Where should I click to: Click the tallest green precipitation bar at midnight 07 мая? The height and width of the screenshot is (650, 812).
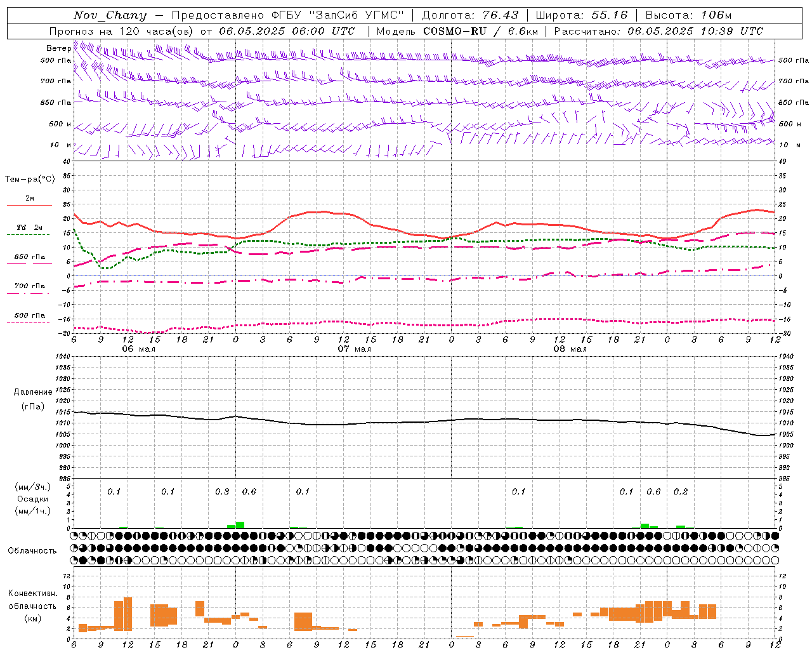coord(240,525)
